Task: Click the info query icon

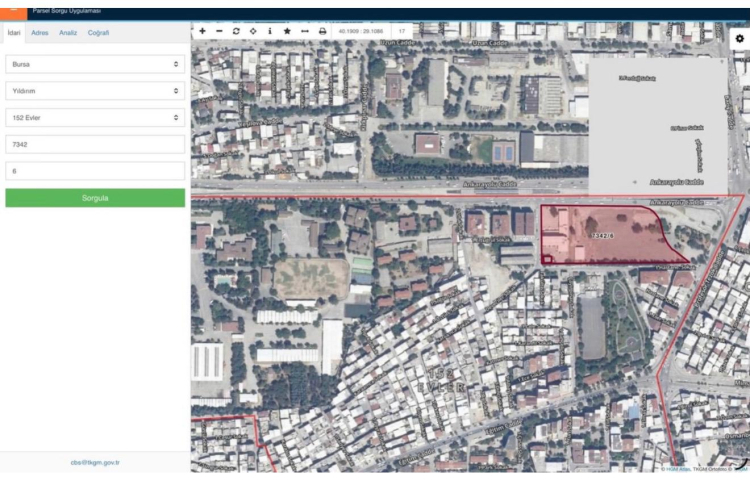Action: point(270,31)
